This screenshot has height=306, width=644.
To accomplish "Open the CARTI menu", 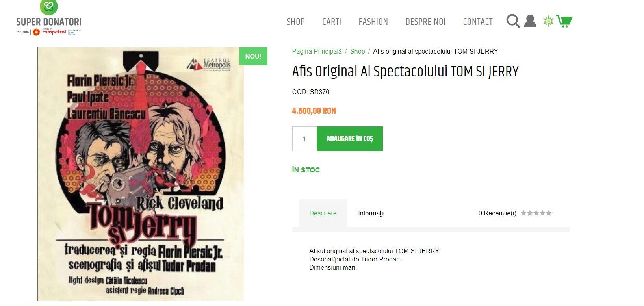I will click(332, 22).
